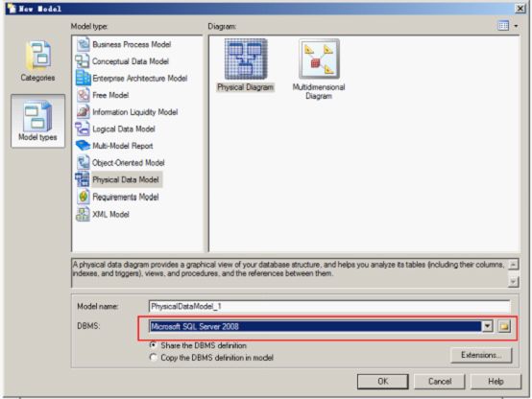Click the Physical Data Model icon
Screen dimensions: 532x399
point(83,179)
